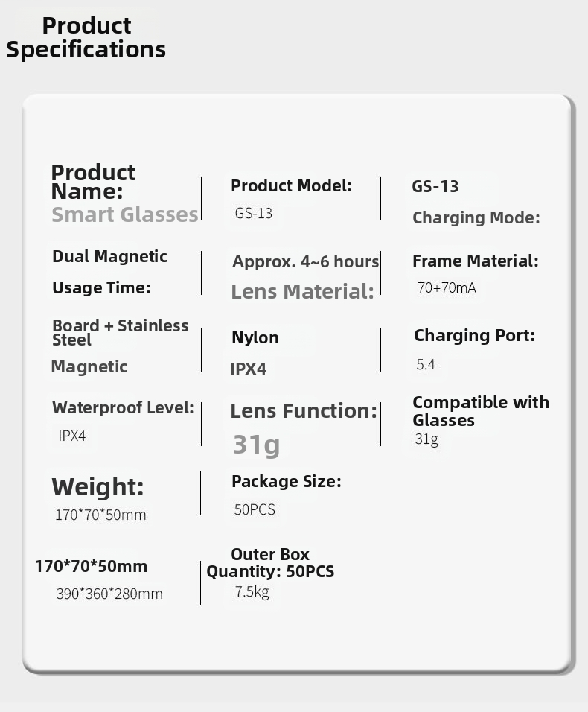The image size is (588, 712).
Task: Click the Nylon text
Action: tap(255, 338)
